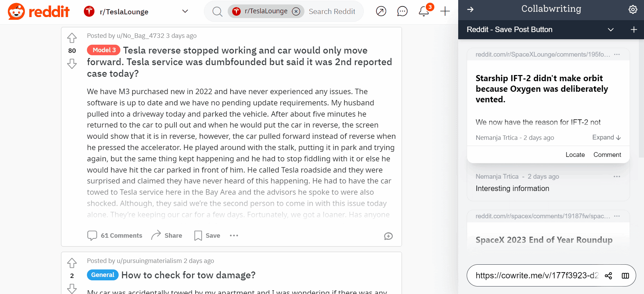The image size is (644, 294).
Task: Open options for spacex Roundup snippet card
Action: (x=617, y=216)
